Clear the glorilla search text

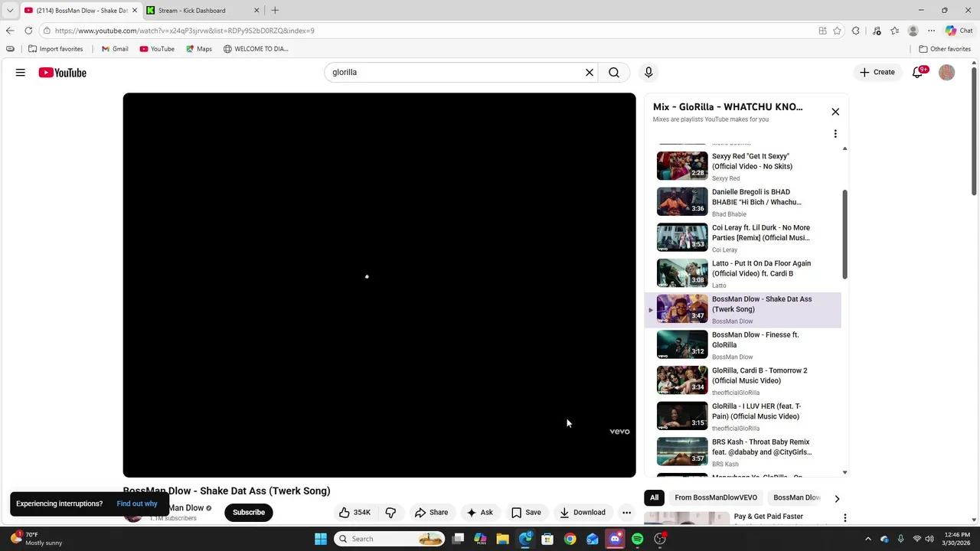590,73
